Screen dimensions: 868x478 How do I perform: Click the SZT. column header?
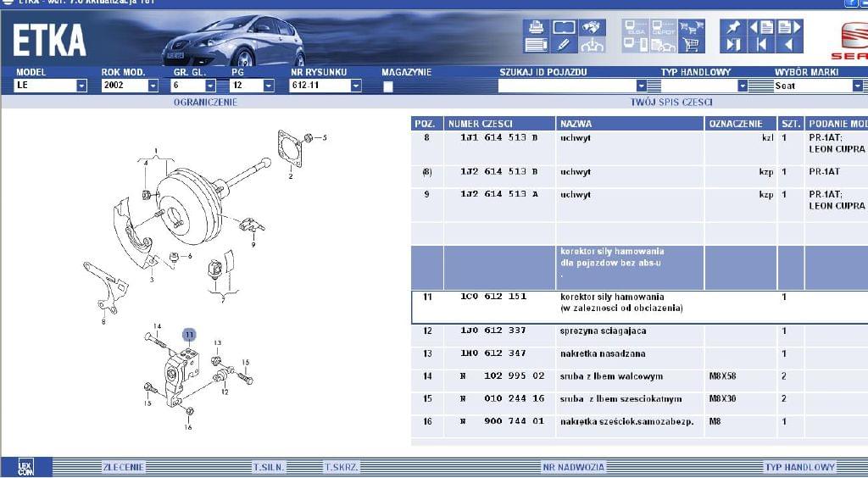pos(790,124)
